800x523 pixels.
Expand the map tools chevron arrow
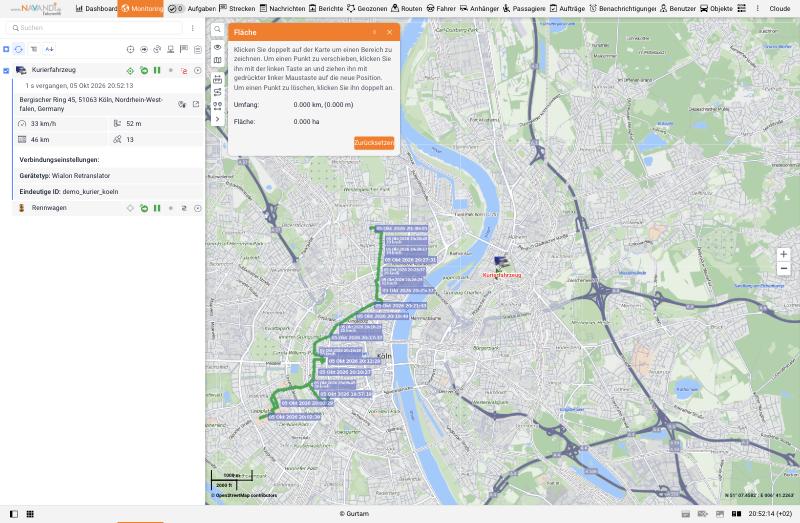tap(217, 119)
